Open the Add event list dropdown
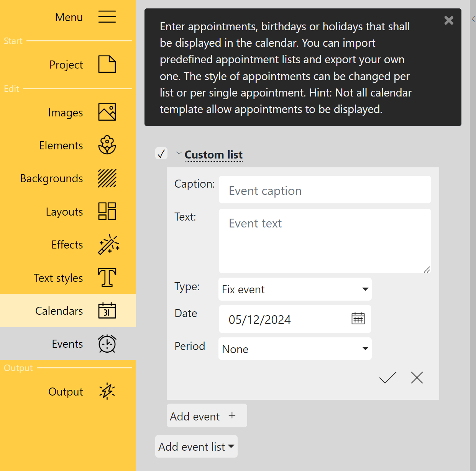This screenshot has height=471, width=476. pyautogui.click(x=196, y=446)
